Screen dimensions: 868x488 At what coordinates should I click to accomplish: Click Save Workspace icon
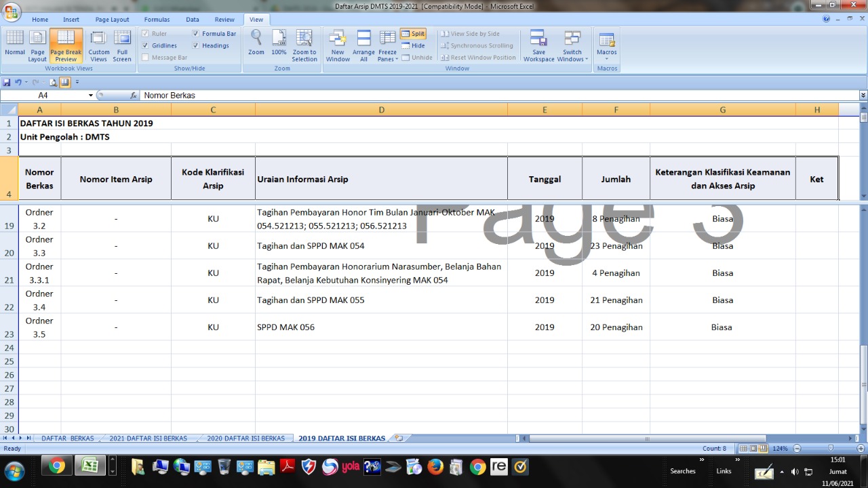[538, 45]
